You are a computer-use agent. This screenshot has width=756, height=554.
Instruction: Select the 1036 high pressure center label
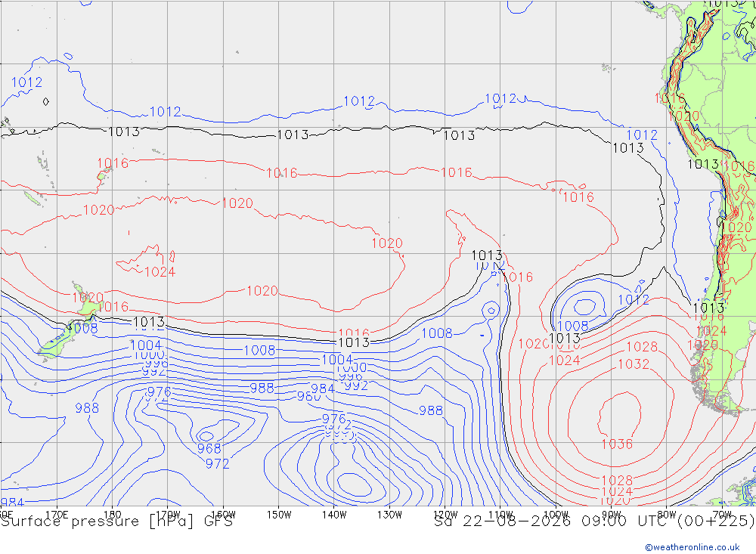point(617,444)
